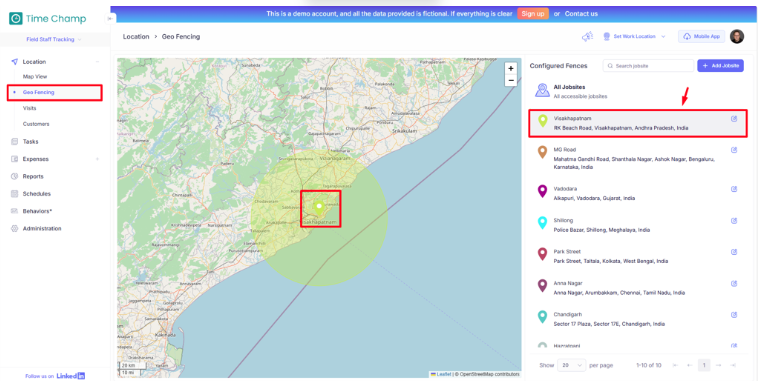This screenshot has width=760, height=381.
Task: Open the Field Staff Tracking module dropdown
Action: pyautogui.click(x=54, y=39)
